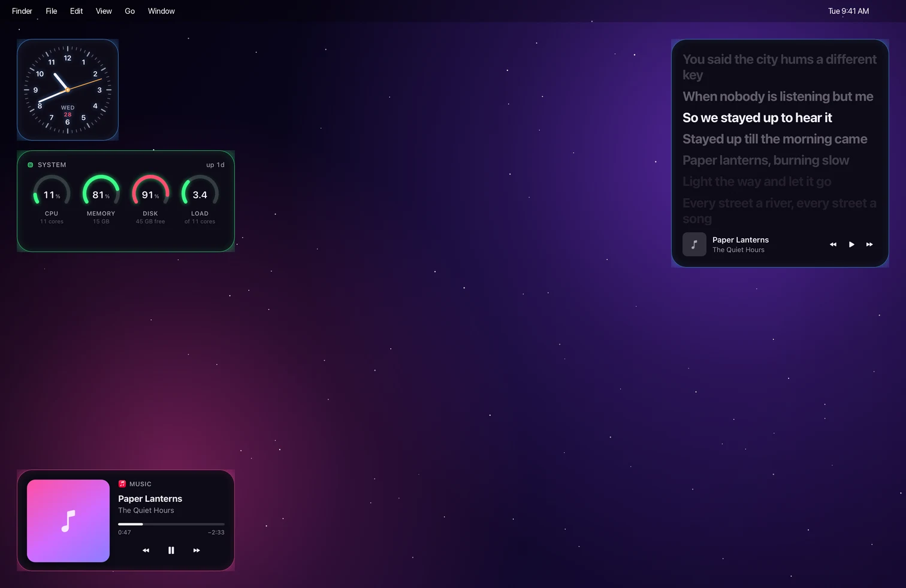This screenshot has width=906, height=588.
Task: Jump to lyric 'You said the city hums'
Action: [x=780, y=67]
